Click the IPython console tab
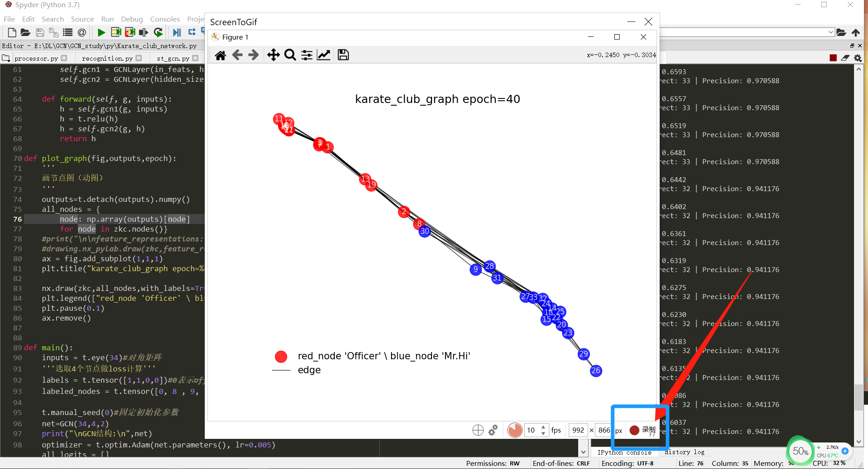The width and height of the screenshot is (868, 469). click(x=625, y=452)
